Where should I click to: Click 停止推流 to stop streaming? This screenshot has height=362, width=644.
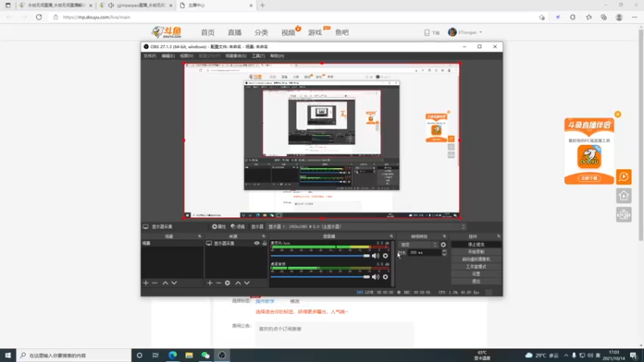tap(476, 245)
